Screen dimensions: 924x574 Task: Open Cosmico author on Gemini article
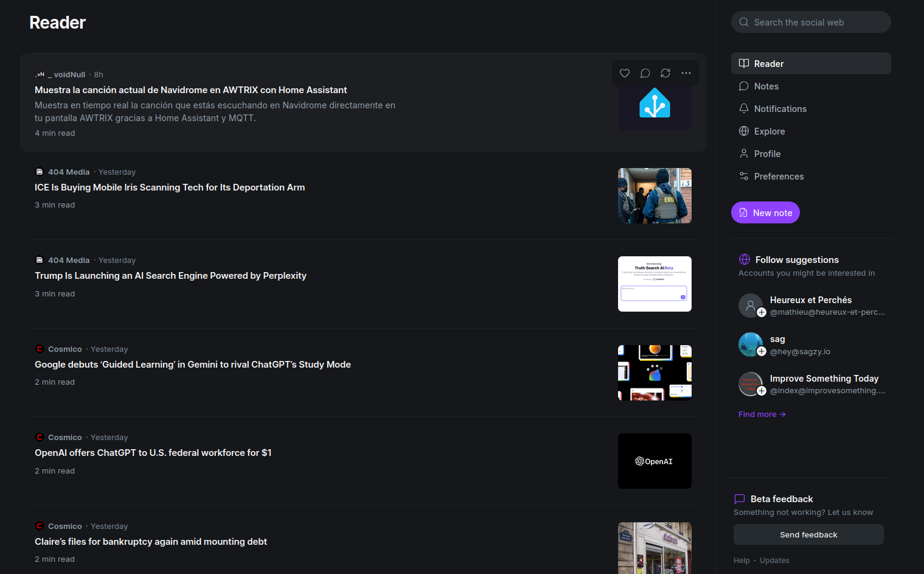click(65, 349)
